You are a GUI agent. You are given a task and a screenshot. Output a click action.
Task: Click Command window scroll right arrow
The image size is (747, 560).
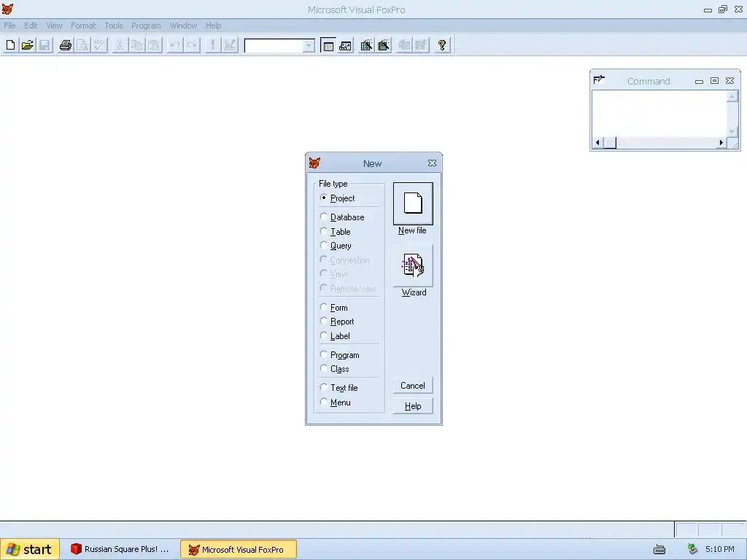721,142
